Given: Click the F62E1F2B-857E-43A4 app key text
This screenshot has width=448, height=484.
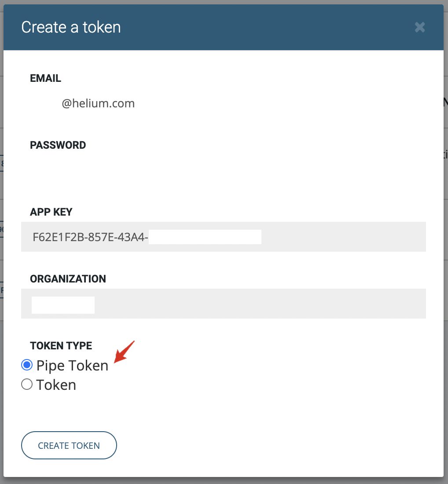Looking at the screenshot, I should [90, 237].
